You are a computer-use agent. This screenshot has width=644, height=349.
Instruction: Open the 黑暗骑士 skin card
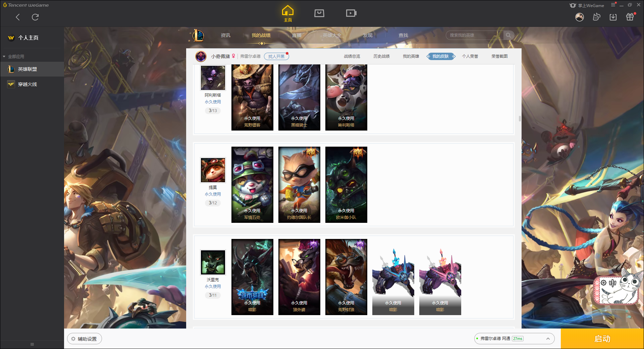[299, 97]
